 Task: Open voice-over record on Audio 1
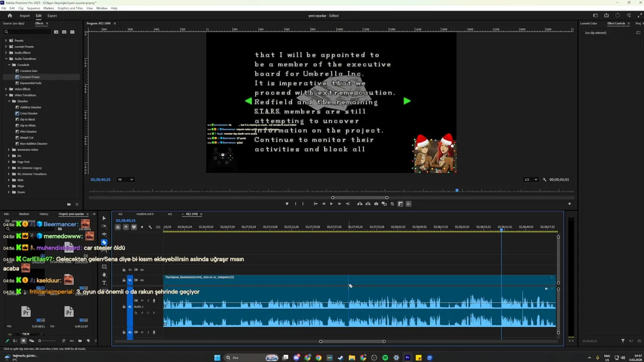[x=154, y=301]
